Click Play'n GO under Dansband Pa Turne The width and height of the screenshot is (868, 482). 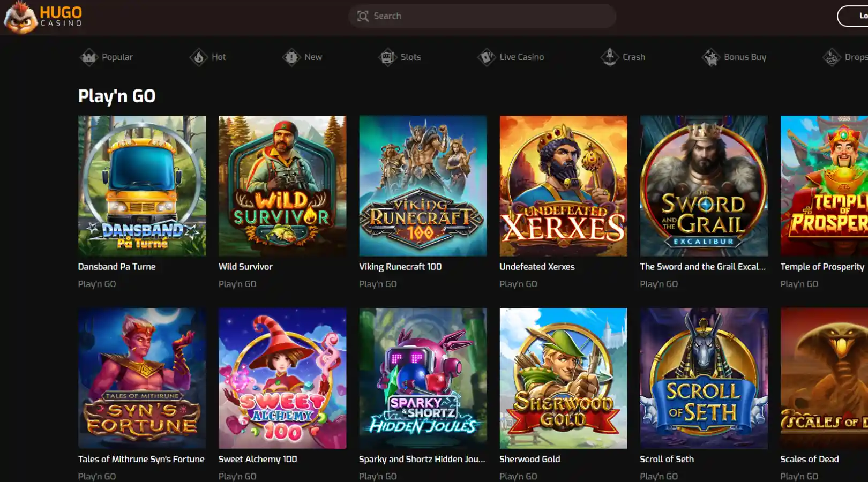[x=97, y=284]
